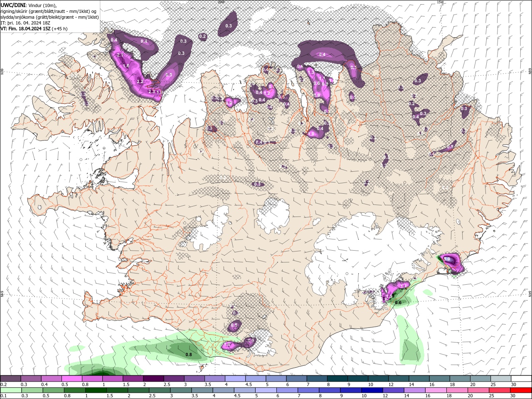This screenshot has height=399, width=532.
Task: Click the '2.2' snow value in the Westfjords band
Action: [140, 81]
